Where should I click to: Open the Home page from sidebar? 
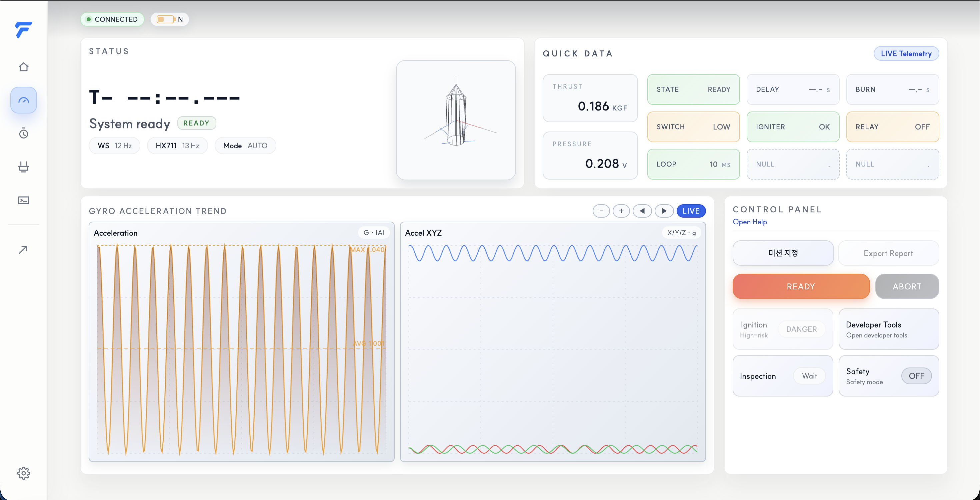(24, 67)
